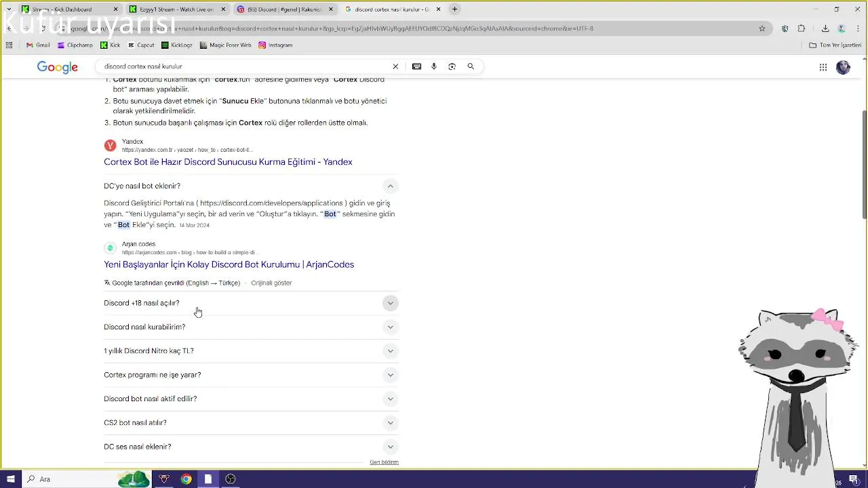Image resolution: width=868 pixels, height=488 pixels.
Task: Bookmark this page with the star
Action: coord(762,28)
